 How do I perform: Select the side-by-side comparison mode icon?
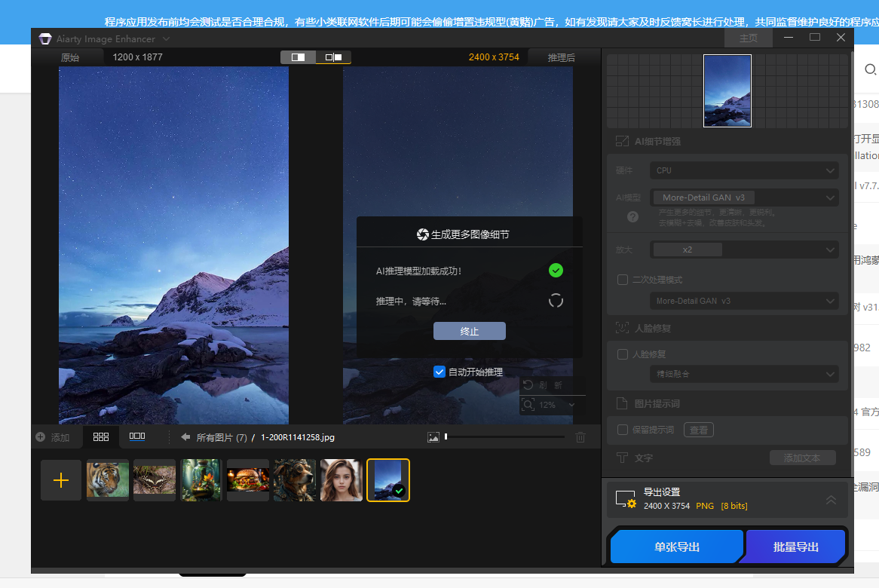pos(333,57)
